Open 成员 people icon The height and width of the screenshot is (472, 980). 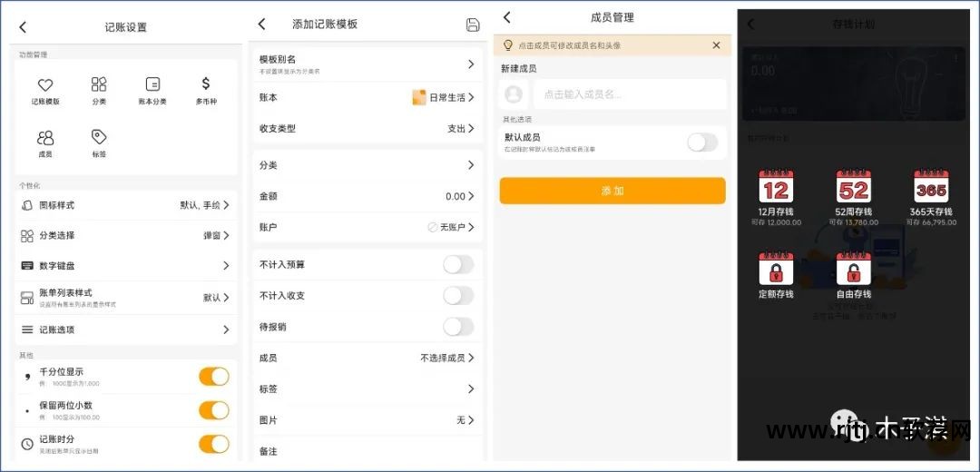pos(45,138)
